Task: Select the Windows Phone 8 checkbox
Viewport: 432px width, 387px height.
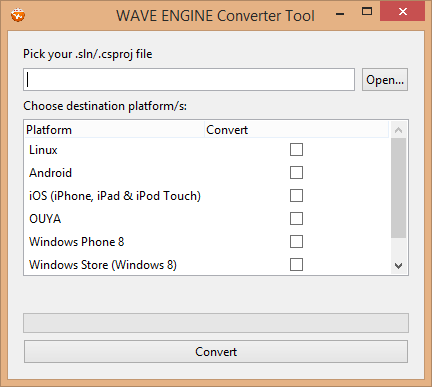Action: (x=296, y=242)
